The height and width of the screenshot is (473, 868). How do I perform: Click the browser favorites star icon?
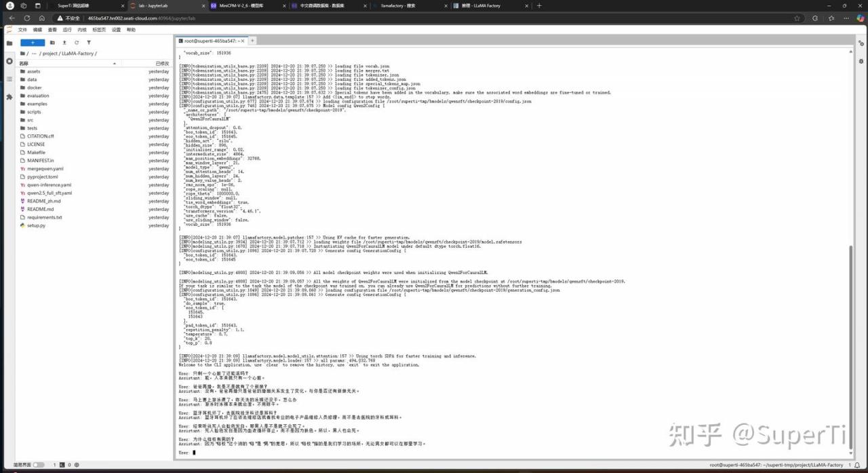click(797, 18)
